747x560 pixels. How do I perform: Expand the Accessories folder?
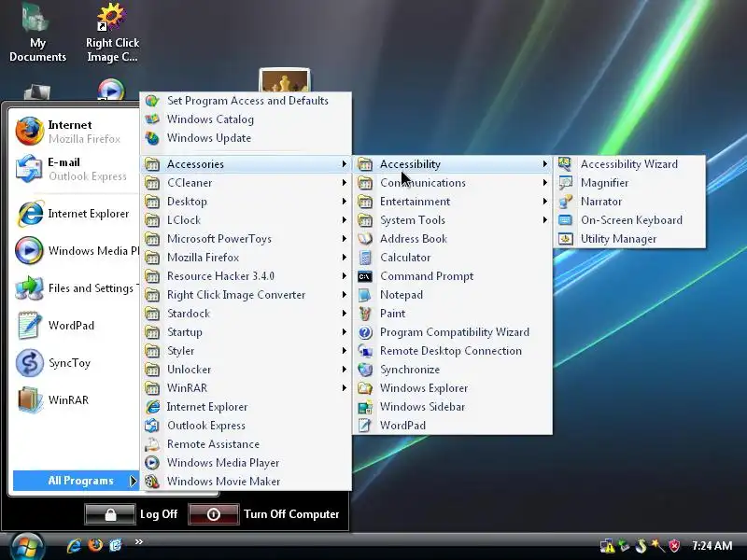(x=246, y=164)
